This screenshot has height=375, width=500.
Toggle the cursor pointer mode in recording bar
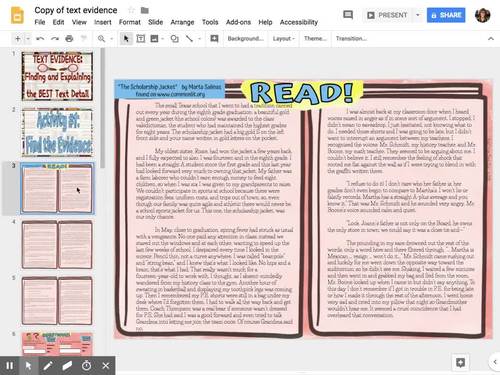(x=29, y=366)
